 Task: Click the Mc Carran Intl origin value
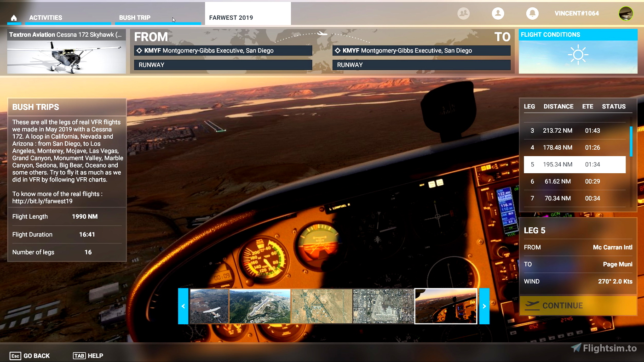pyautogui.click(x=612, y=247)
